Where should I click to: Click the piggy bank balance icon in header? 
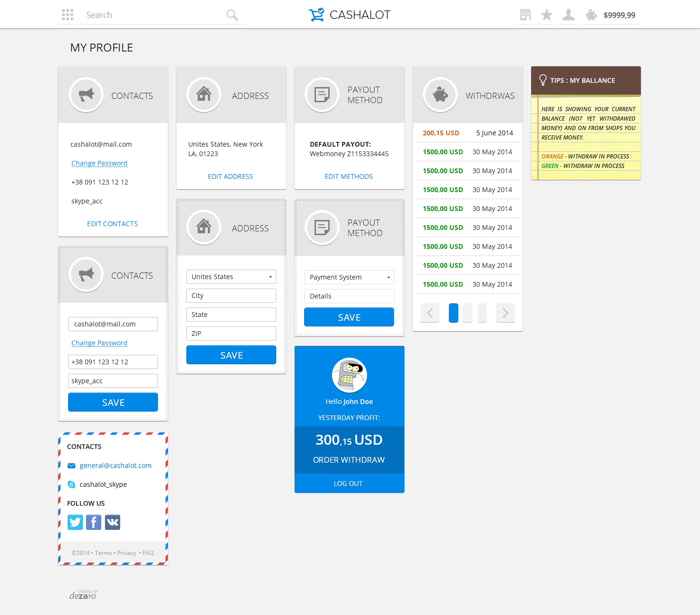tap(591, 15)
